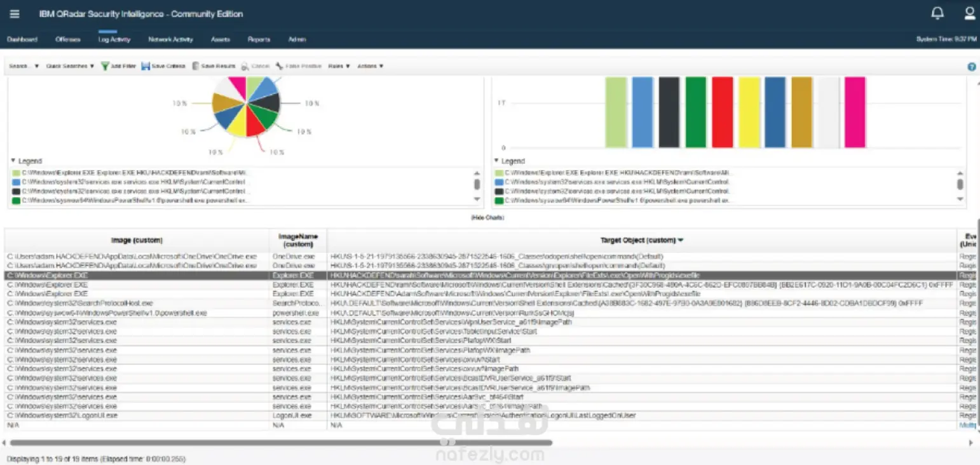Go to the Offenses tab
This screenshot has height=465, width=980.
pos(68,39)
